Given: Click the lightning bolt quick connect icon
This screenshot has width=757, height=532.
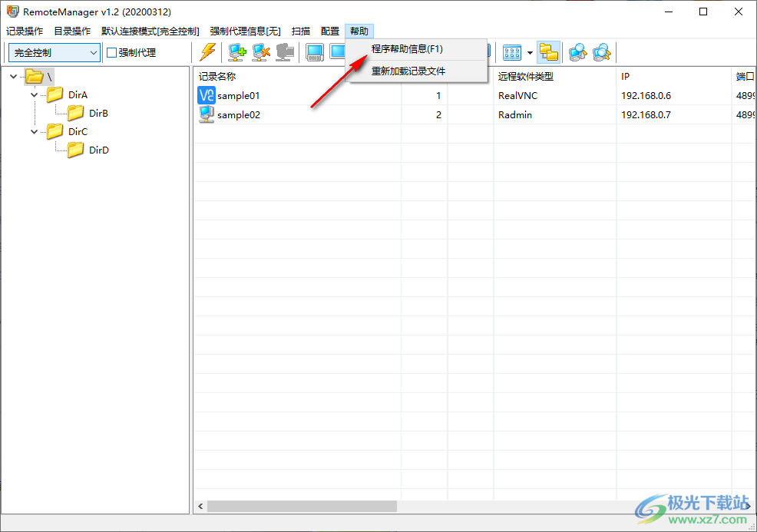Looking at the screenshot, I should (208, 52).
